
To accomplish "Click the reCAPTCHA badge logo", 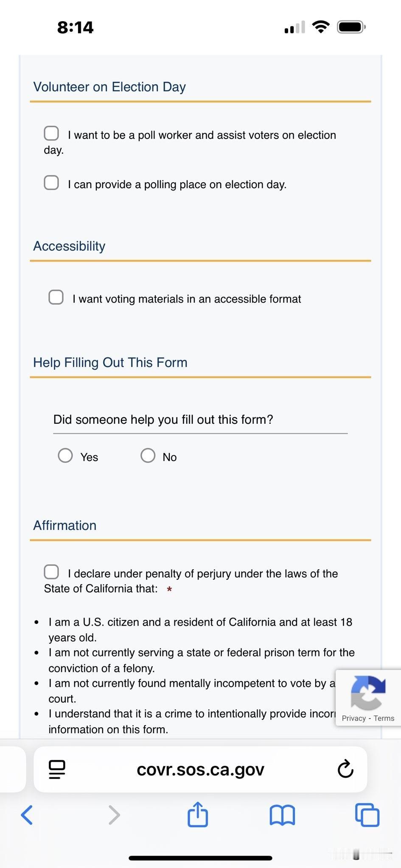I will pos(368,693).
